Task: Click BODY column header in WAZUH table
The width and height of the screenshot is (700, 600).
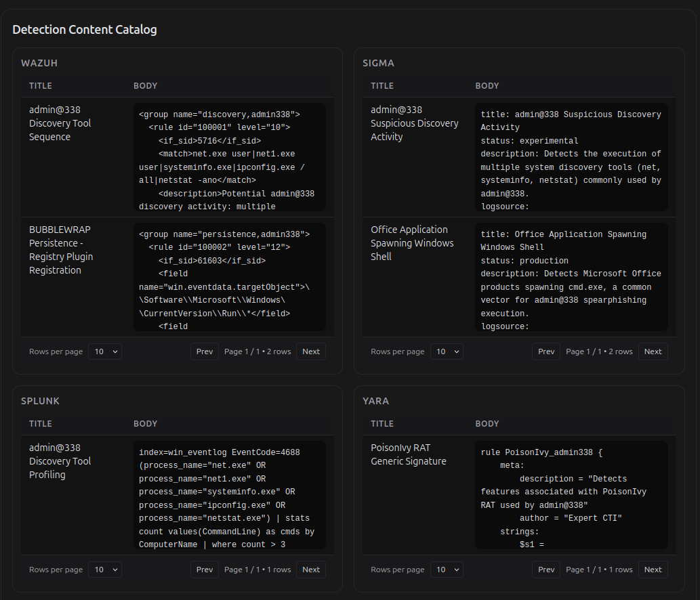Action: pos(146,85)
